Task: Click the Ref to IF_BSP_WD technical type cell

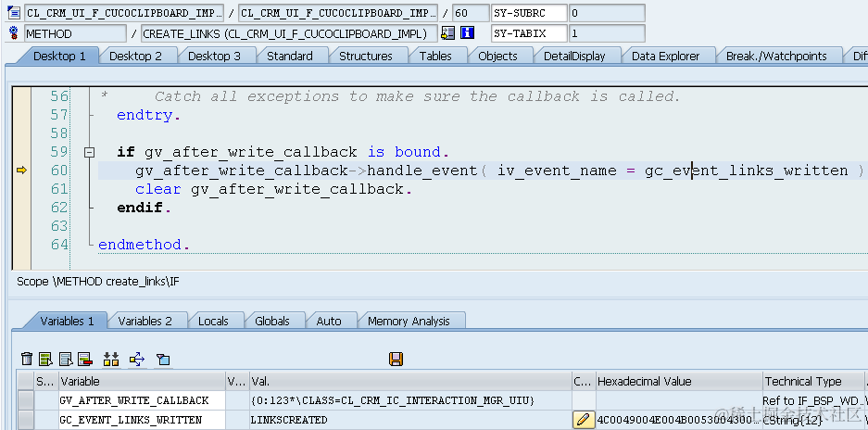Action: coord(812,400)
